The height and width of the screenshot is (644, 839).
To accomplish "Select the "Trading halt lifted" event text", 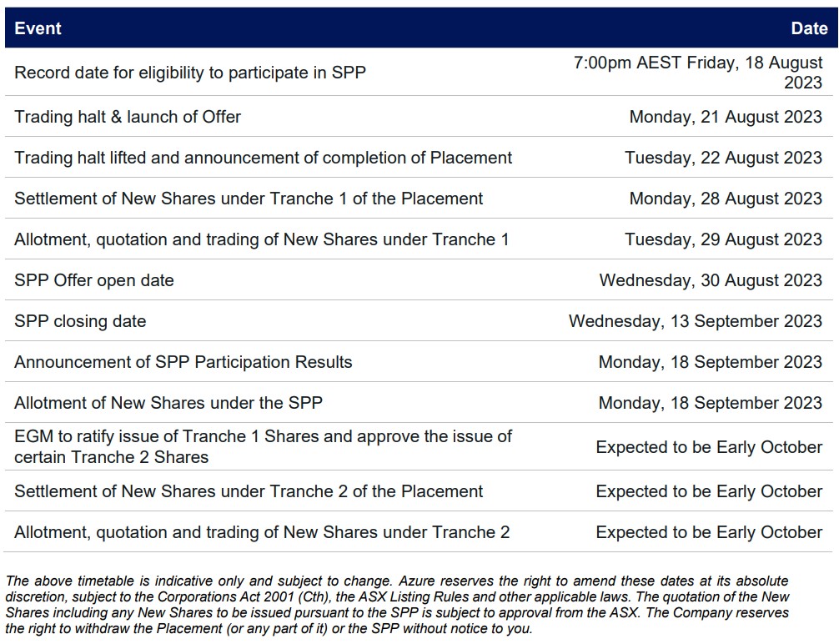I will pos(263,158).
